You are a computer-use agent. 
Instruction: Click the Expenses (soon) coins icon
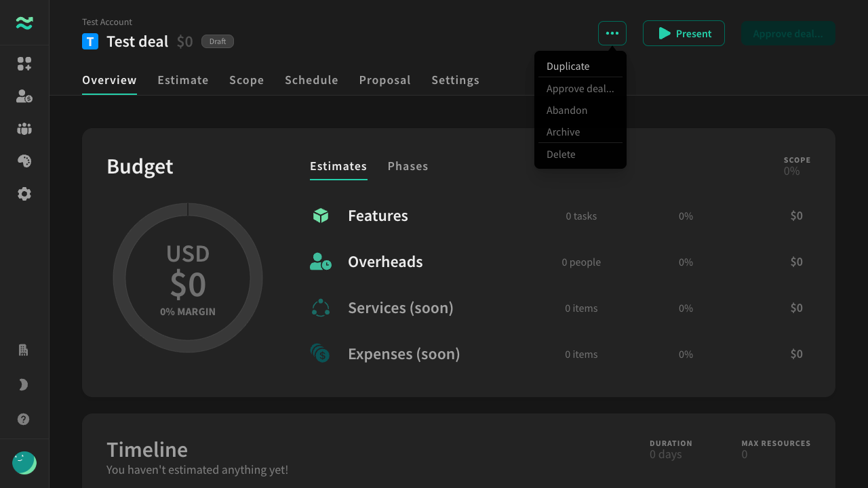320,353
